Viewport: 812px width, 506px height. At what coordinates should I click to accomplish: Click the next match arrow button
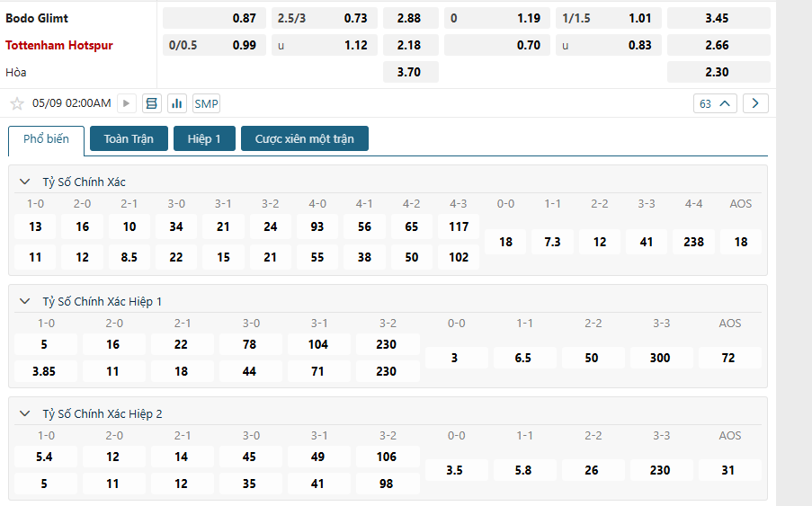[755, 103]
